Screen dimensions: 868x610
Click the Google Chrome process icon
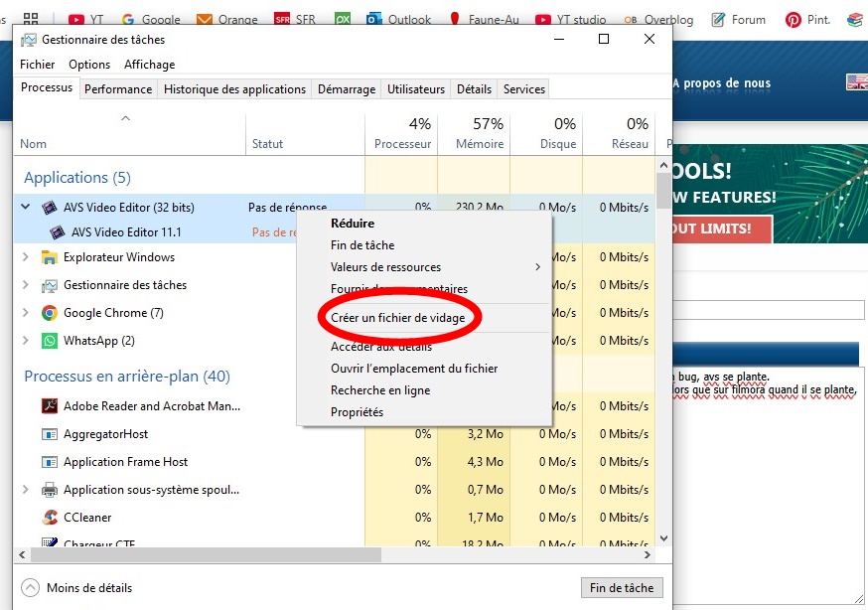point(50,313)
